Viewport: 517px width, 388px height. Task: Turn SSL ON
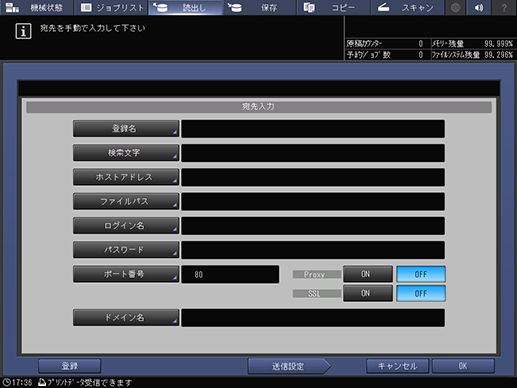368,293
